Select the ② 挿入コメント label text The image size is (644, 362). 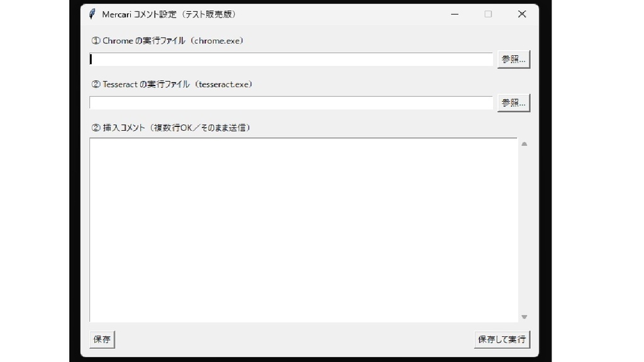click(170, 127)
